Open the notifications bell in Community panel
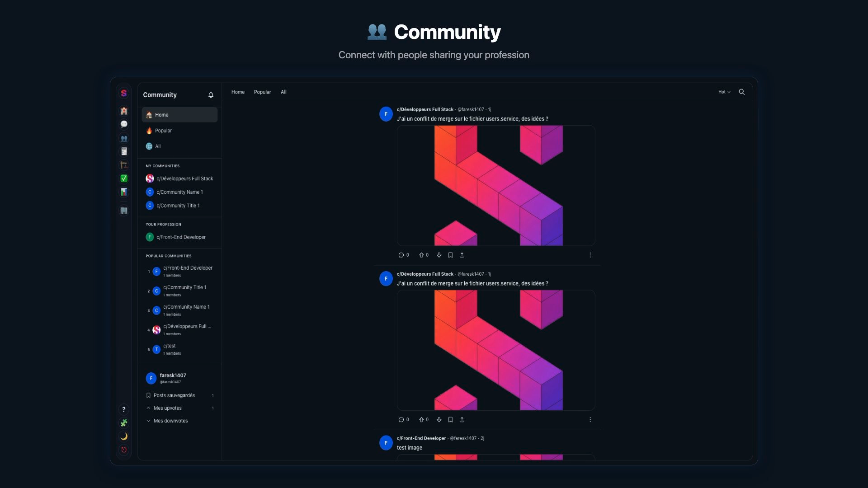This screenshot has height=488, width=868. pos(211,95)
